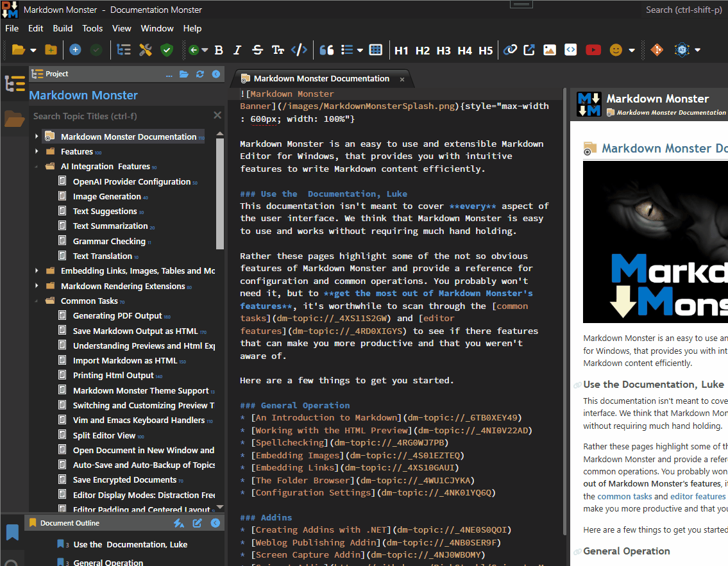Expand Markdown Rendering Extensions folder

click(x=37, y=286)
